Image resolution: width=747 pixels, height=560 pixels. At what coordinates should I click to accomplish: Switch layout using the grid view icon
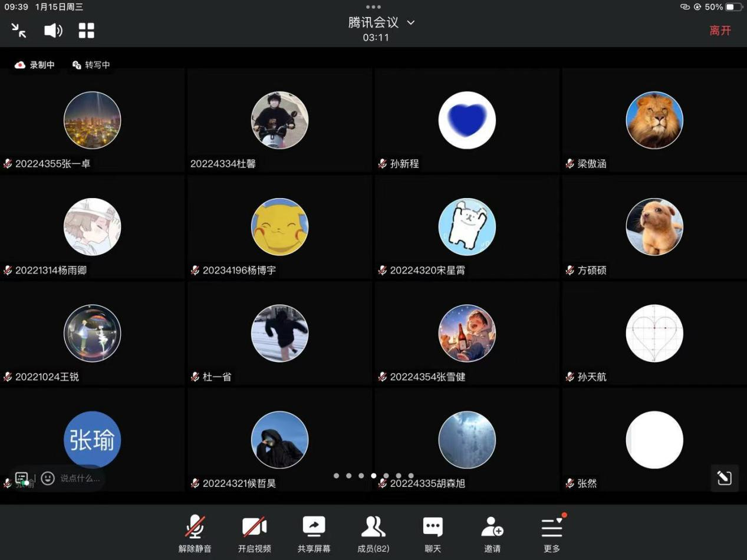tap(87, 31)
